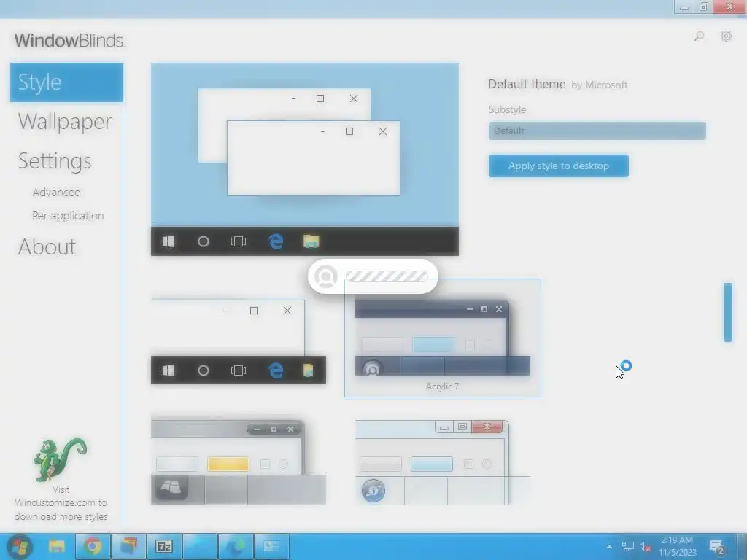
Task: Select the gray style with yellow button thumbnail
Action: [239, 462]
